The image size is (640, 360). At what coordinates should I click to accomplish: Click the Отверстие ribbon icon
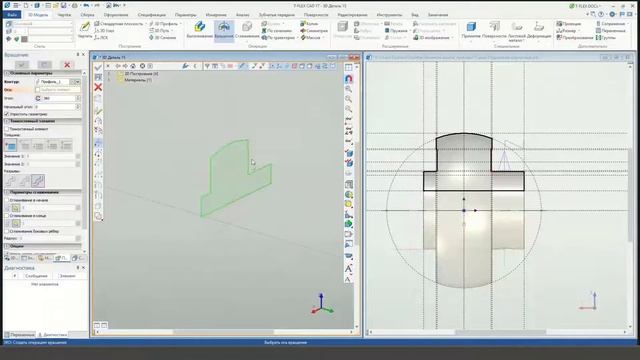click(342, 30)
